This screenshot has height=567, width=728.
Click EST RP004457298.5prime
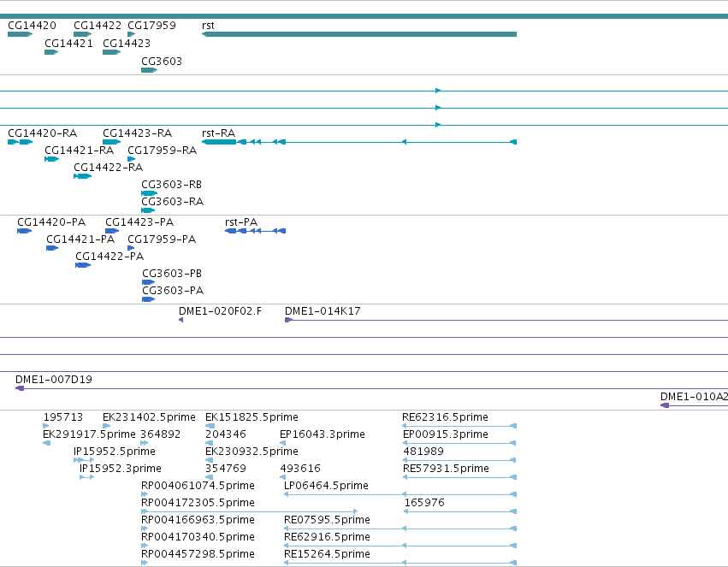coord(198,555)
